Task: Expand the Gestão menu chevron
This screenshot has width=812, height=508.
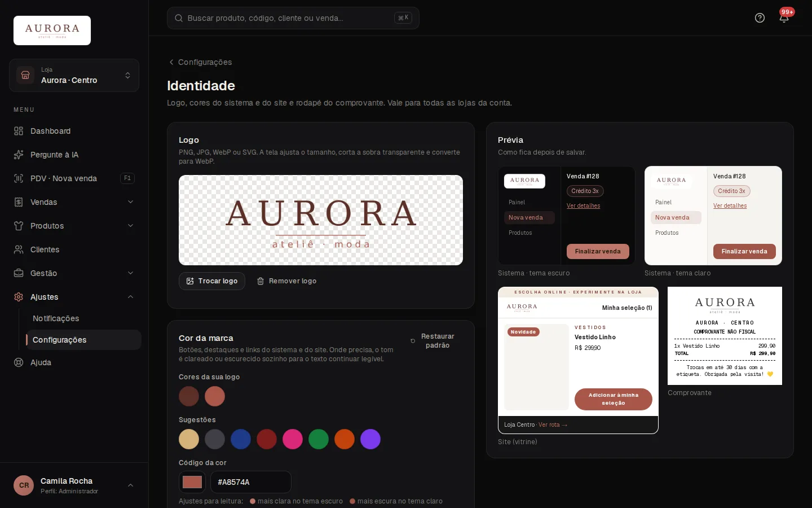Action: coord(131,273)
